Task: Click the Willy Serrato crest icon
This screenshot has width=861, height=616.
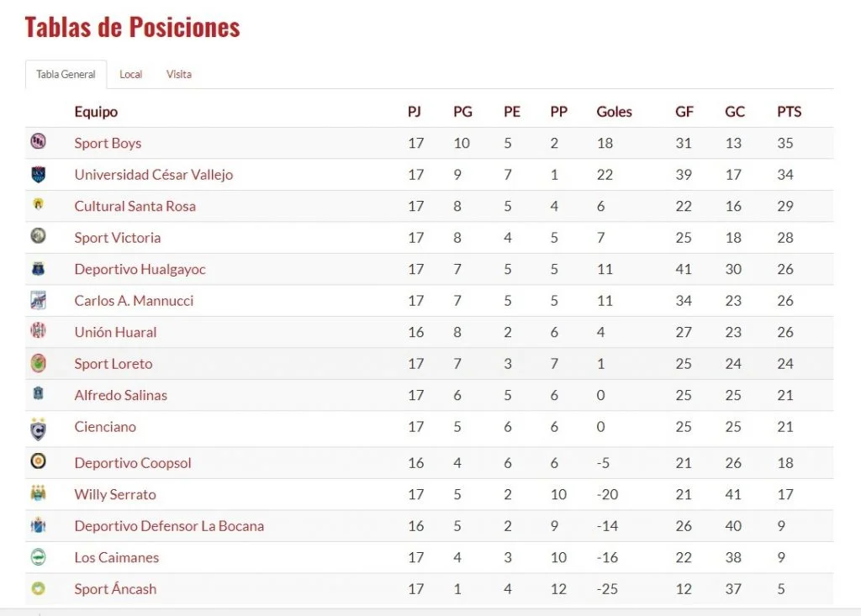Action: [x=38, y=493]
